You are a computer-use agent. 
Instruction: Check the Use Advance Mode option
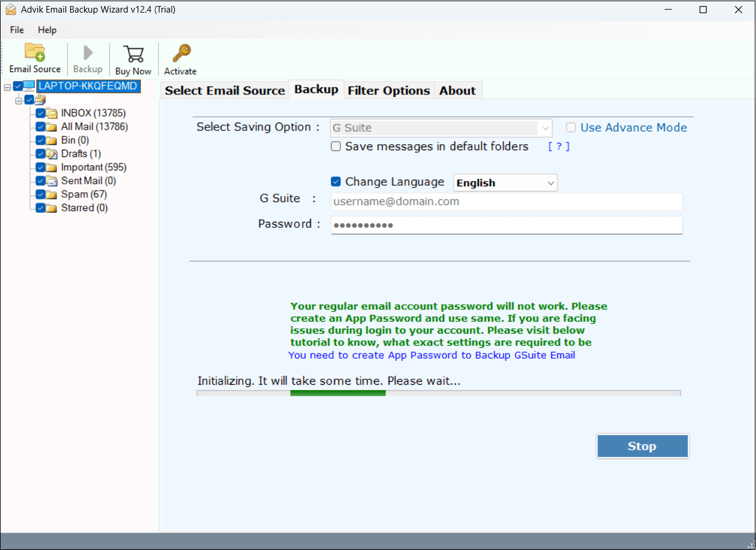570,127
